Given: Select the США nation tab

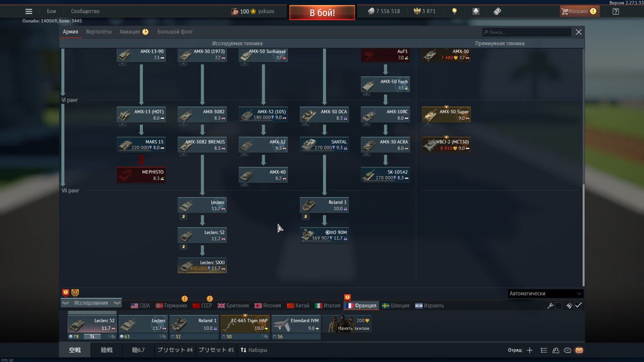Looking at the screenshot, I should 140,306.
